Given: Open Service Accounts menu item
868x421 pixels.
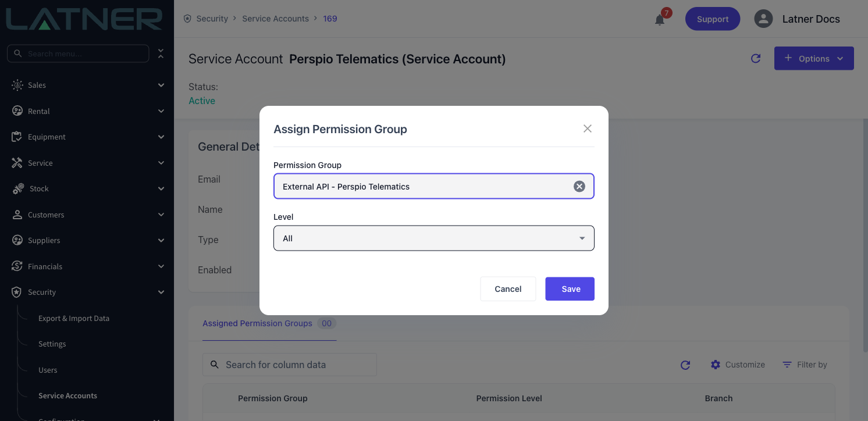Looking at the screenshot, I should tap(67, 395).
